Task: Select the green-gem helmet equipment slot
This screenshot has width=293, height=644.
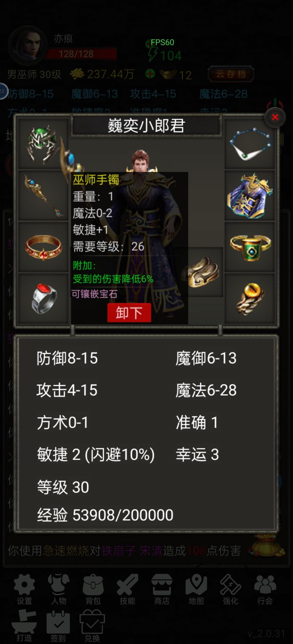Action: point(43,144)
